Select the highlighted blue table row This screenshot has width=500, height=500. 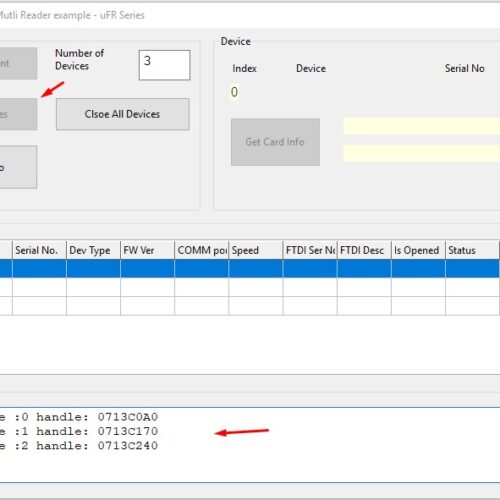point(250,269)
